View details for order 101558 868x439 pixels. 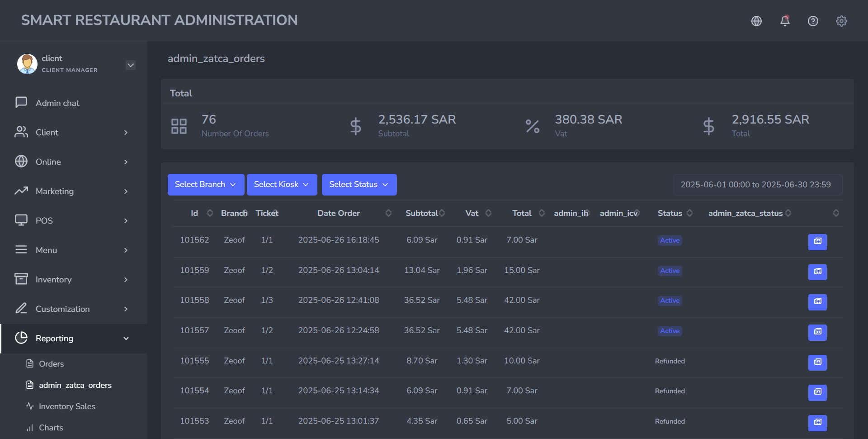coord(817,302)
